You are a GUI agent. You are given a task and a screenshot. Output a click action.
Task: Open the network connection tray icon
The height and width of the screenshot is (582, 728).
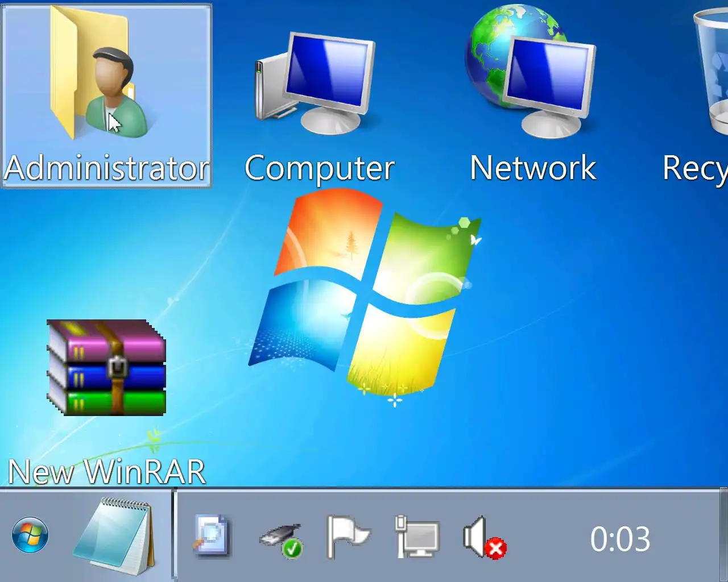tap(417, 537)
